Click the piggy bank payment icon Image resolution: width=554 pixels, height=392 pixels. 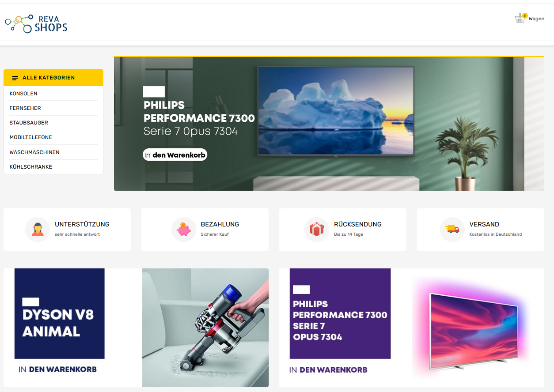(183, 230)
